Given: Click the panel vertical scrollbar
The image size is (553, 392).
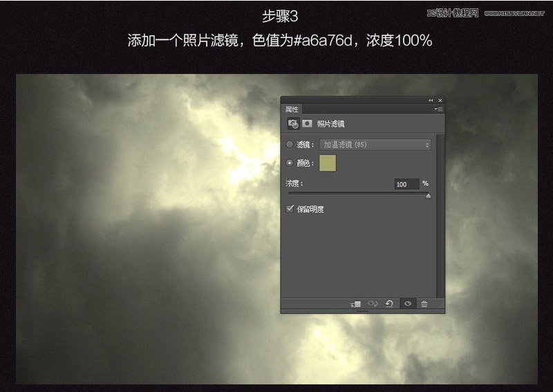Looking at the screenshot, I should tap(440, 207).
